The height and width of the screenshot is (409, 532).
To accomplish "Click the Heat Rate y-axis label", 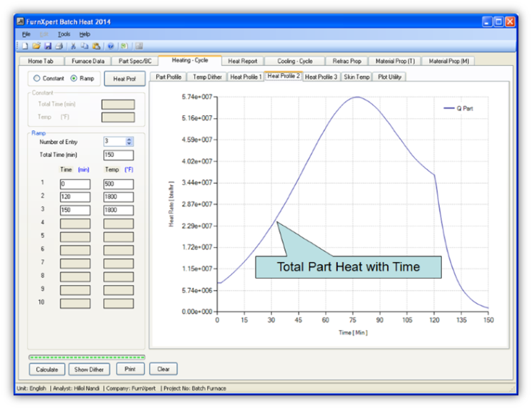I will (x=171, y=204).
